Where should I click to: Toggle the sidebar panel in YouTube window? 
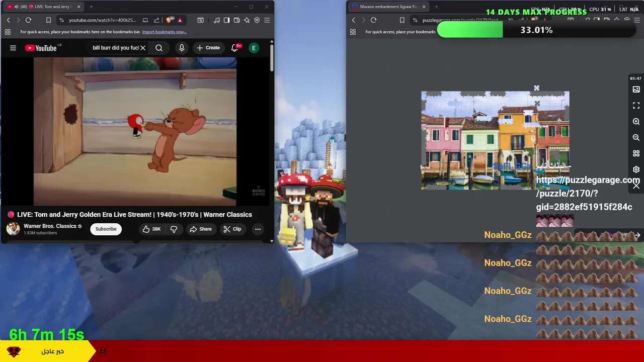point(226,20)
